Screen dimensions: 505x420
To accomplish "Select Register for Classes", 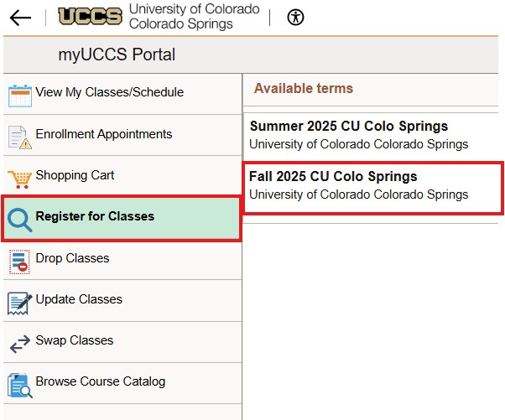I will pyautogui.click(x=95, y=216).
